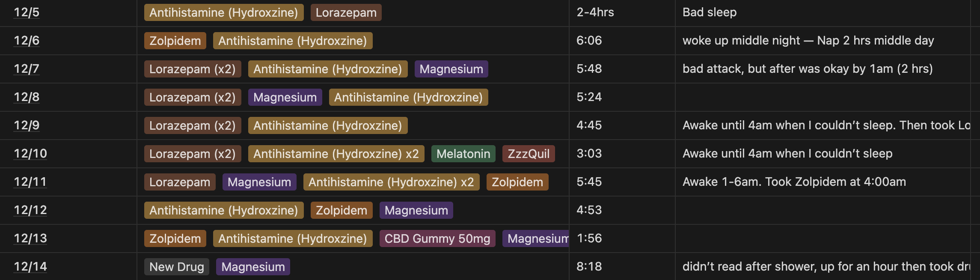Select Zolpidem tag in the 12/11 row
Screen dimensions: 980x280
point(517,182)
